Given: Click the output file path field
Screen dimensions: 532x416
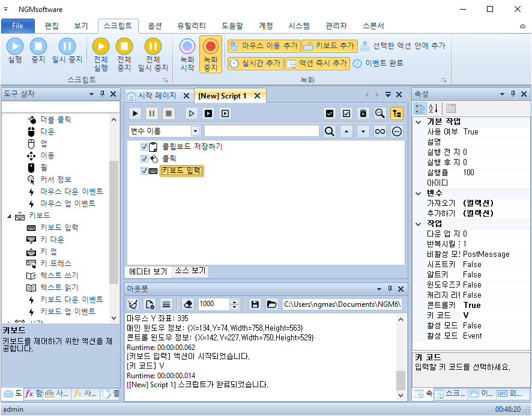Looking at the screenshot, I should 342,304.
